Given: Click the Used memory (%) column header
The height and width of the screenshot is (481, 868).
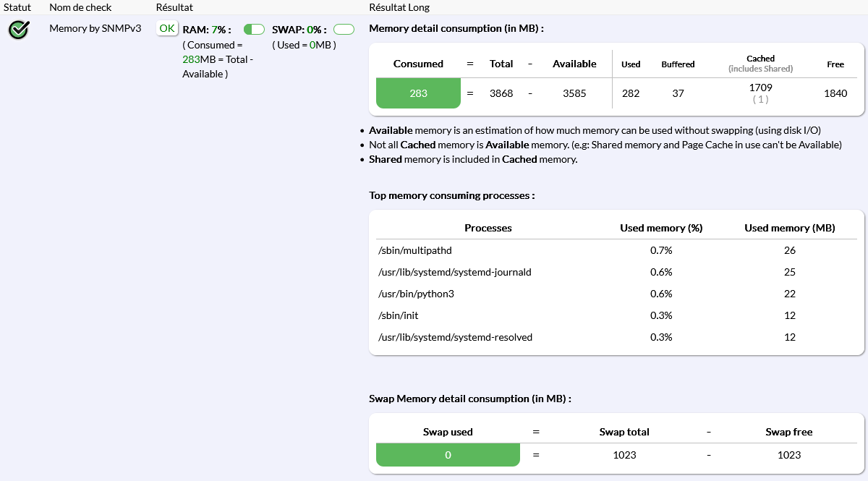Looking at the screenshot, I should tap(661, 228).
